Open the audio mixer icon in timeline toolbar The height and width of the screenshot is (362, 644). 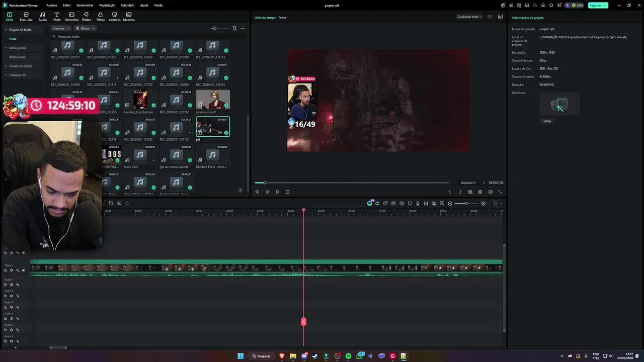tap(426, 204)
